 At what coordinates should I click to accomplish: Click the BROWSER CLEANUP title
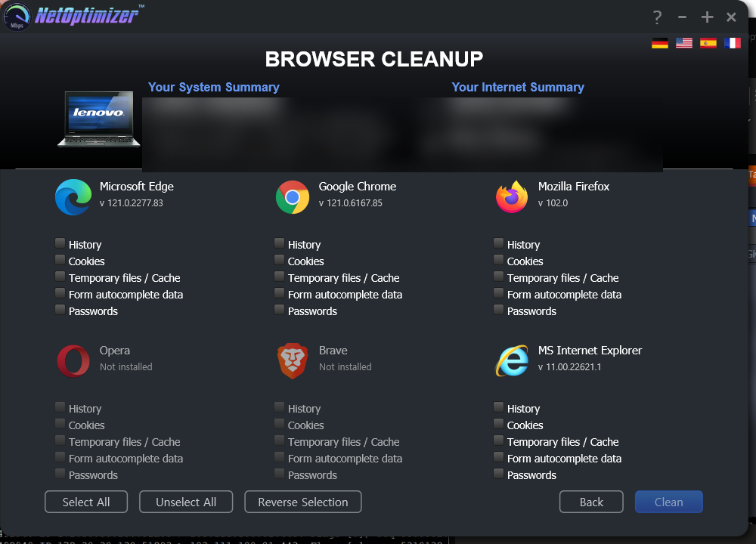click(x=374, y=59)
